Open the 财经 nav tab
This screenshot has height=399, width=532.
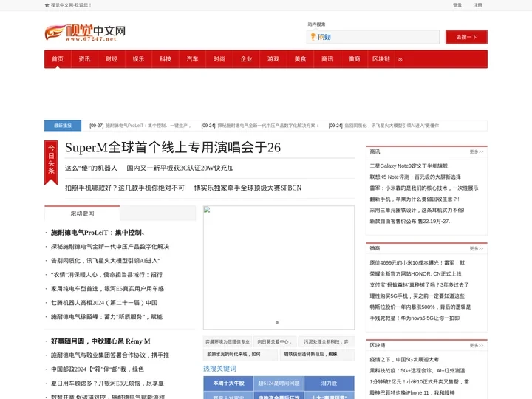pos(112,59)
